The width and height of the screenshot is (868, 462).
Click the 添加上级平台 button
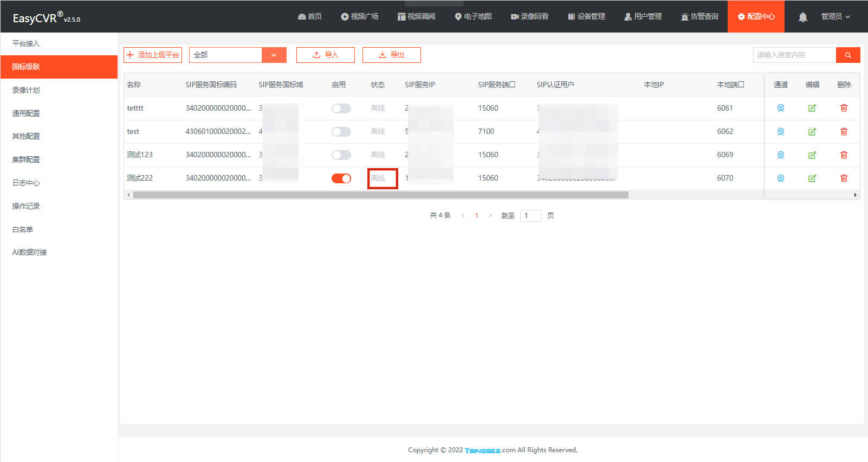click(153, 55)
